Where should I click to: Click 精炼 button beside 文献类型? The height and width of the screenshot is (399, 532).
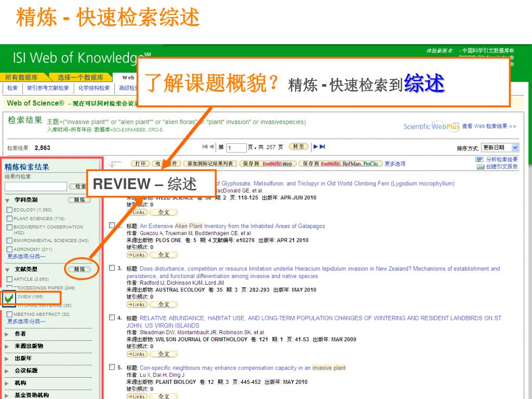pos(79,269)
